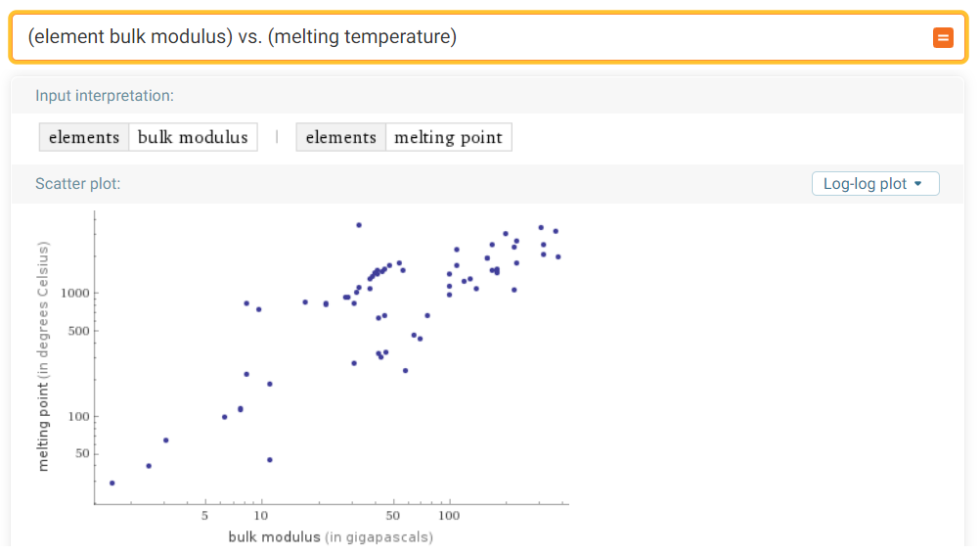Click the query input field
The image size is (980, 555).
pos(469,38)
